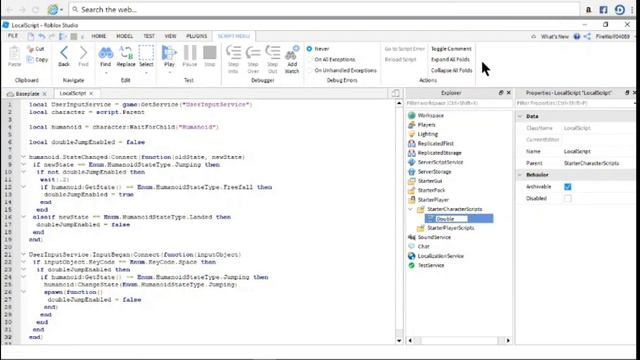Switch to the VIEW ribbon tab
Screen dimensions: 640x360
coord(170,36)
